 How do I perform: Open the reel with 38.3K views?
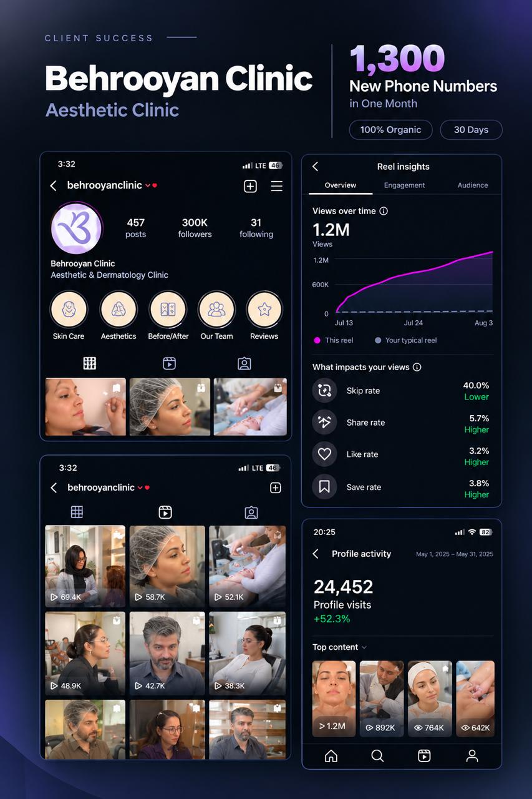coord(248,654)
